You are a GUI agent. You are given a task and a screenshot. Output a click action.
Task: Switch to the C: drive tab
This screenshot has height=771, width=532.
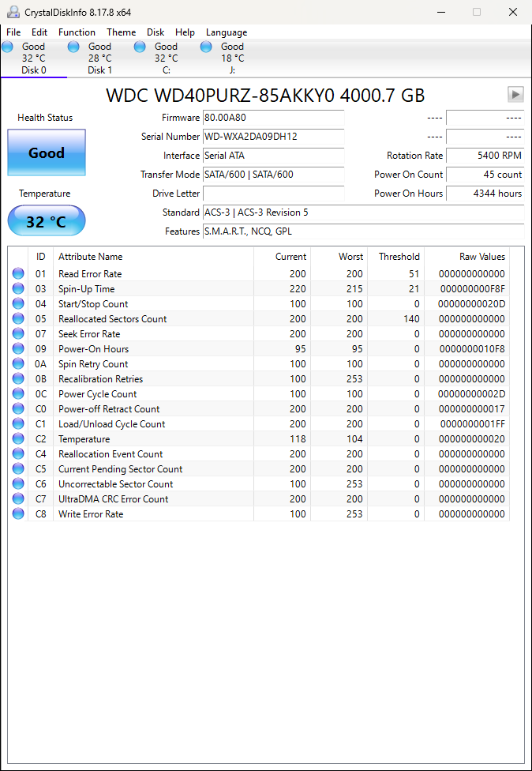pos(166,58)
